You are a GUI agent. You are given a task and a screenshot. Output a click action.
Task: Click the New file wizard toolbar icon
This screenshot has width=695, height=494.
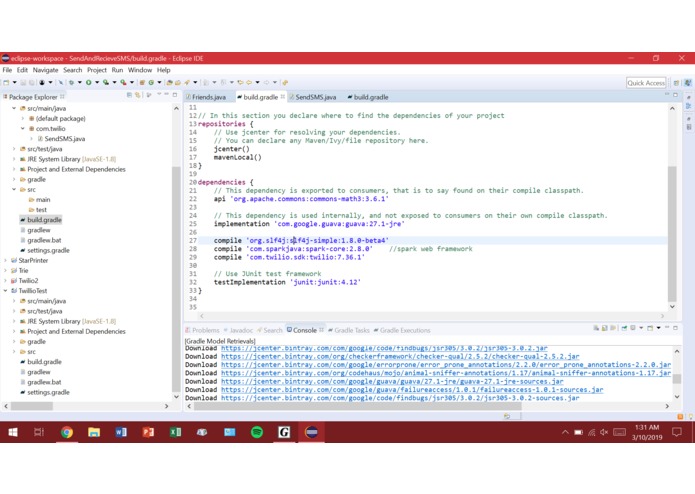coord(6,82)
